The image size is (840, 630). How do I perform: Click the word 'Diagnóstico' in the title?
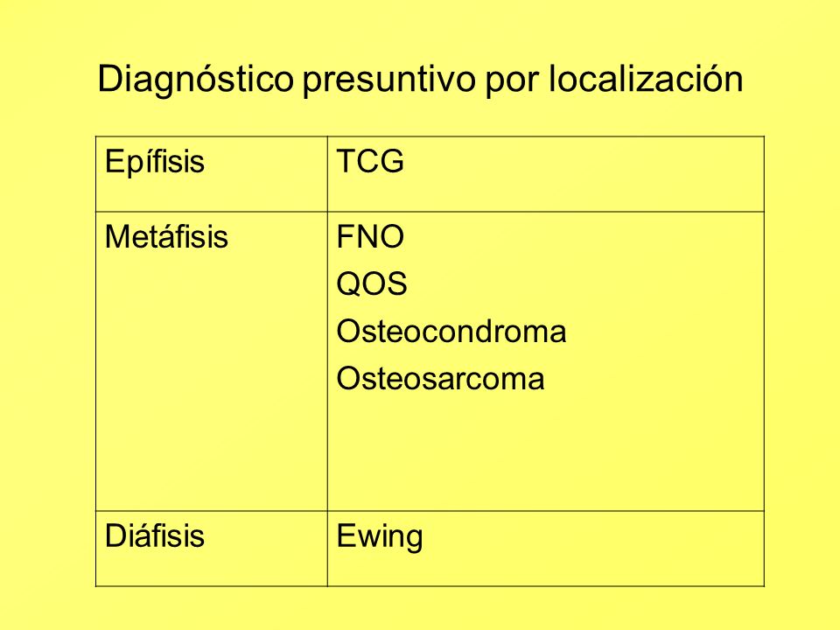[x=195, y=80]
